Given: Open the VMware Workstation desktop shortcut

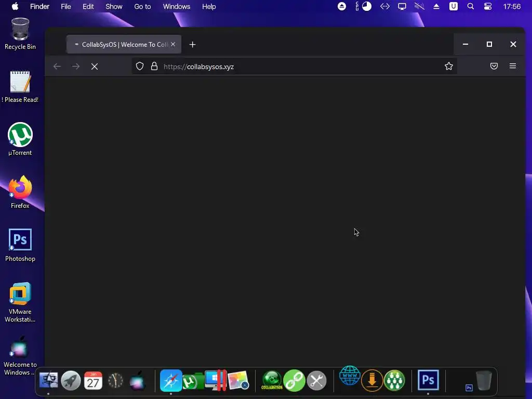Looking at the screenshot, I should click(x=20, y=302).
